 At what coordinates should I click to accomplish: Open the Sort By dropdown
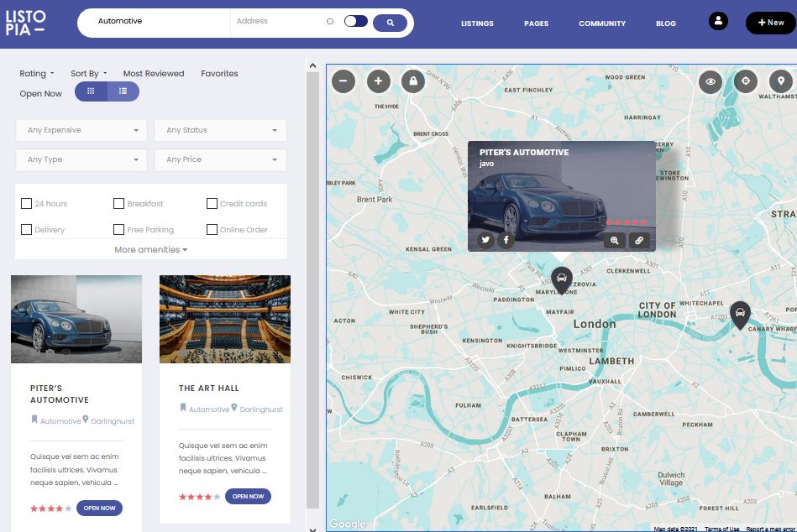tap(89, 74)
